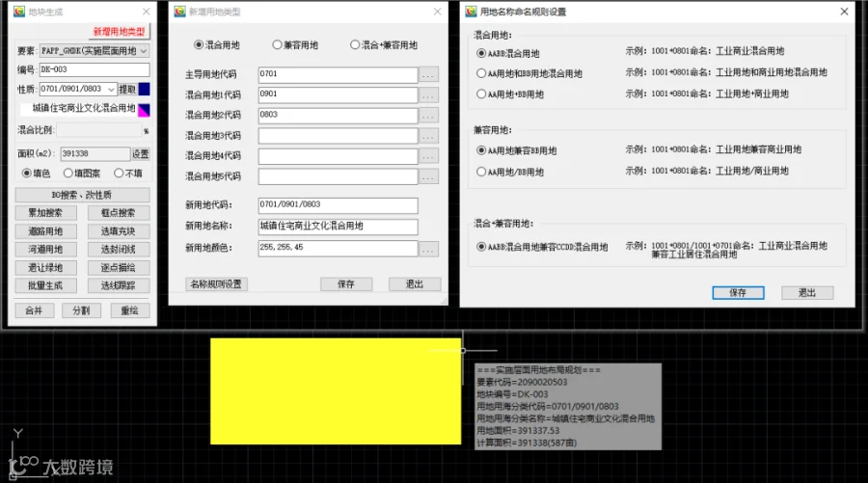The width and height of the screenshot is (868, 483).
Task: Click the 设置 button next to 面积
Action: coord(140,154)
